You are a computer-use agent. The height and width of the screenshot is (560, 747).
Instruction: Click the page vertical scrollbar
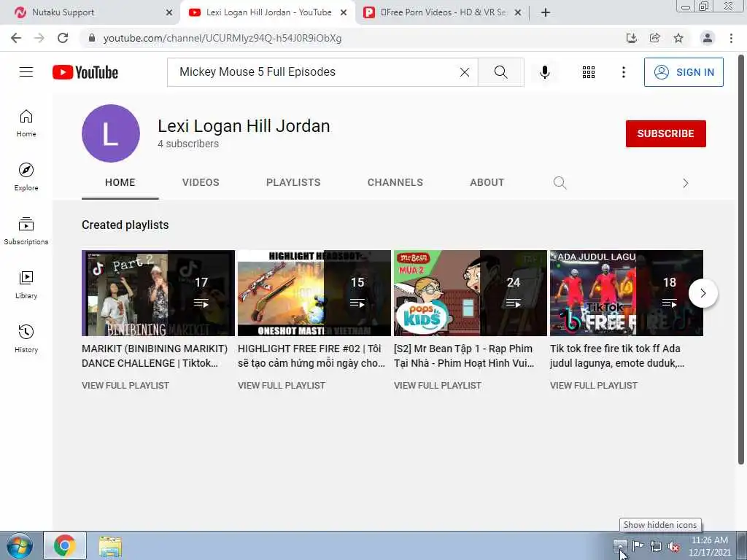[x=741, y=260]
